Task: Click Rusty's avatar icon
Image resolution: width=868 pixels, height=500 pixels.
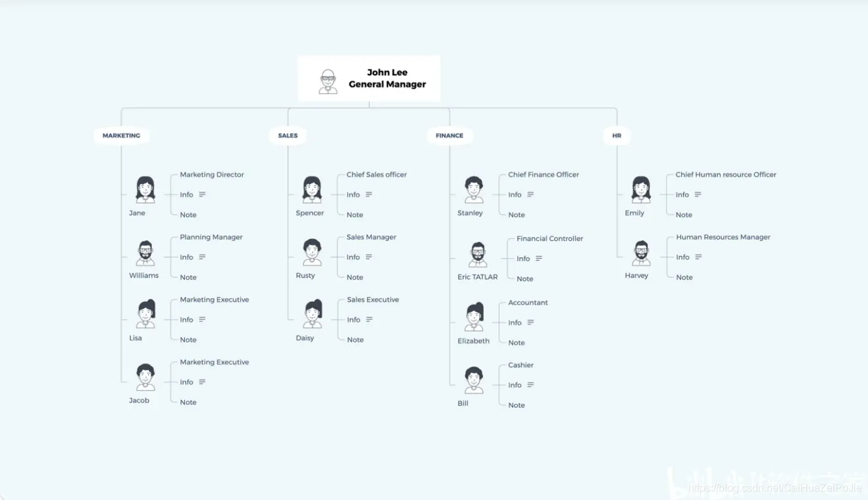Action: (x=312, y=252)
